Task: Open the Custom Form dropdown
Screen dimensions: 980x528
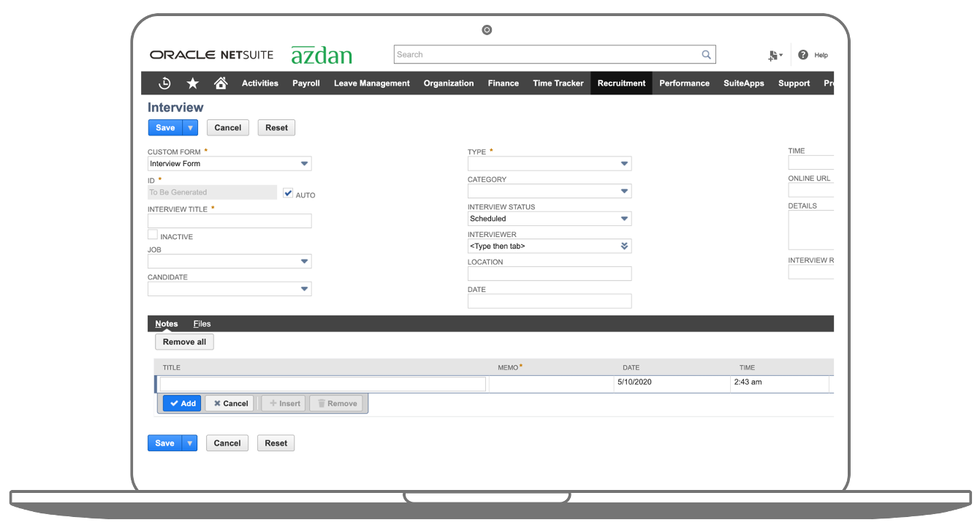Action: (x=303, y=163)
